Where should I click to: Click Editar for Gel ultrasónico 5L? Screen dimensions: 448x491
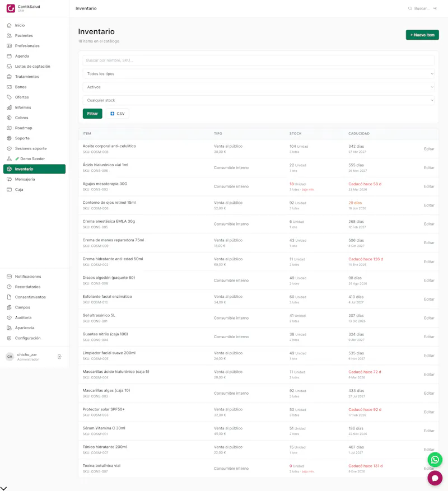(429, 318)
